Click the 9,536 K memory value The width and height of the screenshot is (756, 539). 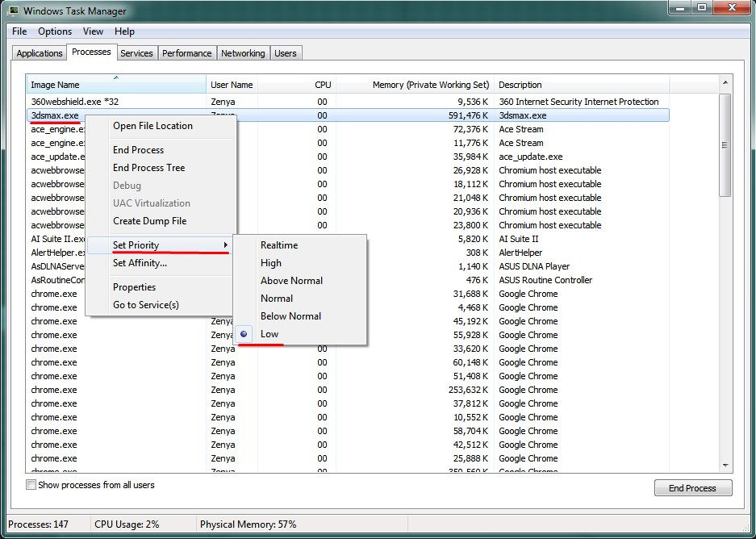pyautogui.click(x=473, y=102)
